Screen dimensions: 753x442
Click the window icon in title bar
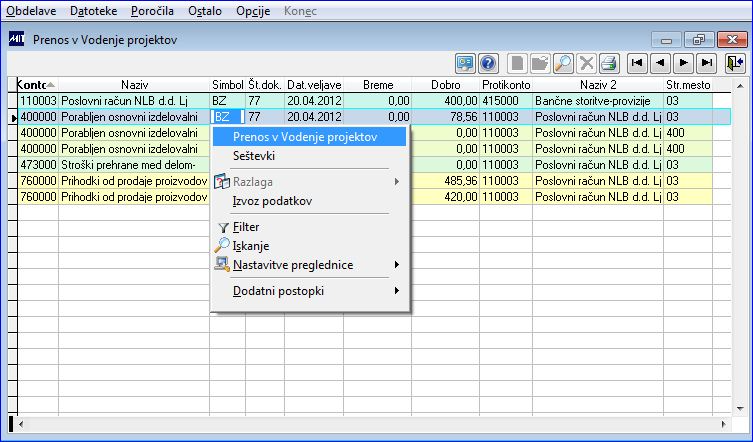tap(16, 39)
